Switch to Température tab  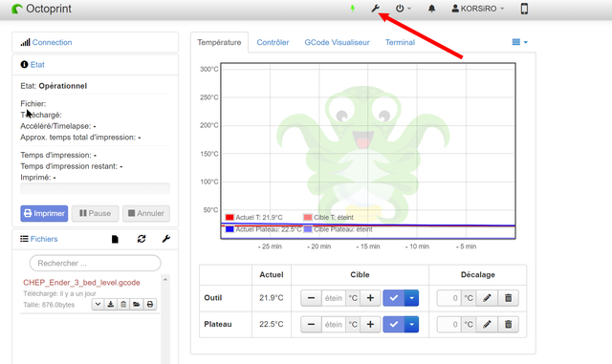click(219, 42)
